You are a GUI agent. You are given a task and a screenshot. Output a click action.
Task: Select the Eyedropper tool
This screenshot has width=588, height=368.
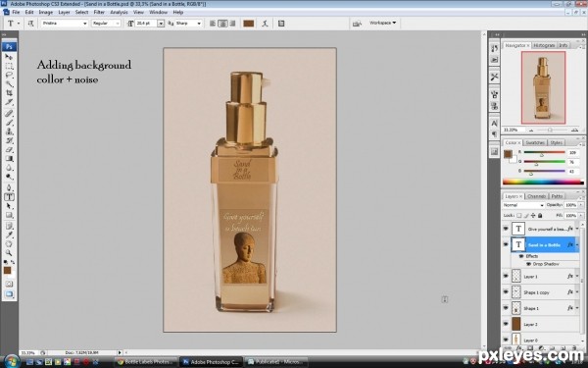tap(9, 236)
